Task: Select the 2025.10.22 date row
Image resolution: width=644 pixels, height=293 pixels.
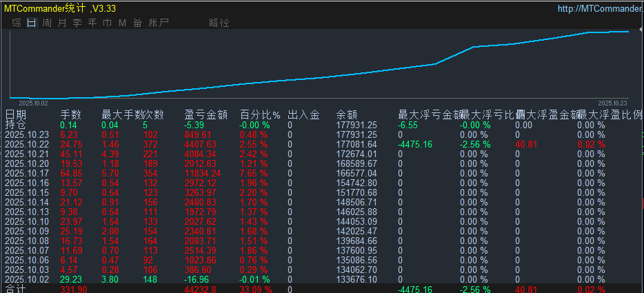Action: (x=27, y=145)
